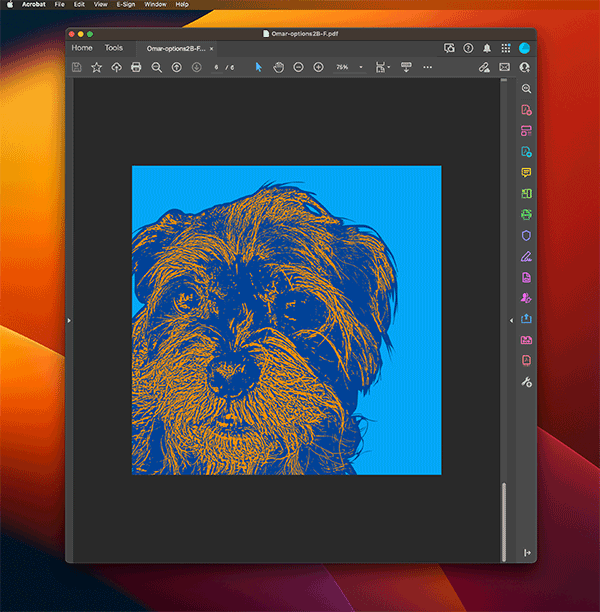Open the Comment tool in right sidebar
This screenshot has width=600, height=612.
[526, 172]
